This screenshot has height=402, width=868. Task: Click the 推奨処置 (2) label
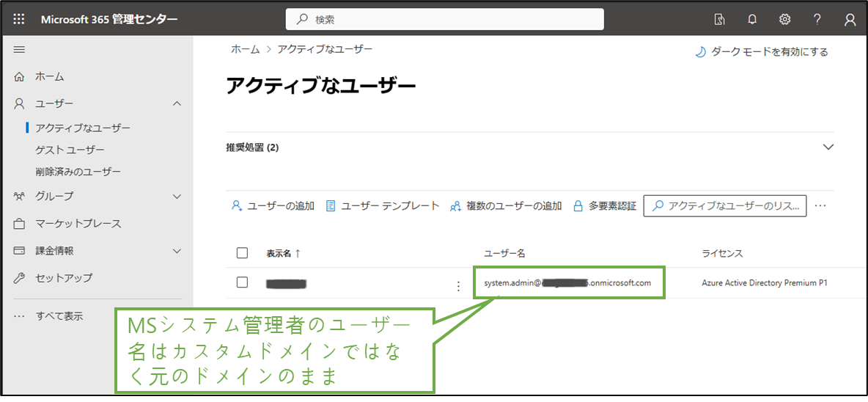click(x=252, y=148)
